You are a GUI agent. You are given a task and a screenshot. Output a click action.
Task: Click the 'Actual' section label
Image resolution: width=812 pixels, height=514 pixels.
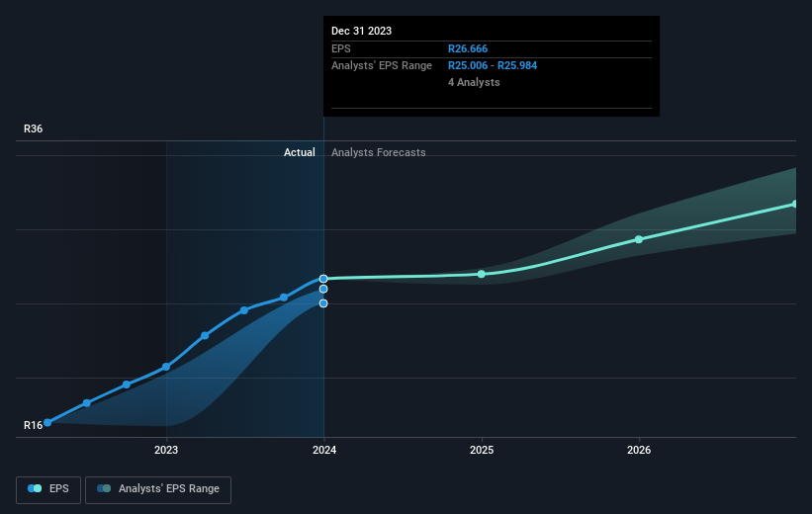tap(300, 152)
